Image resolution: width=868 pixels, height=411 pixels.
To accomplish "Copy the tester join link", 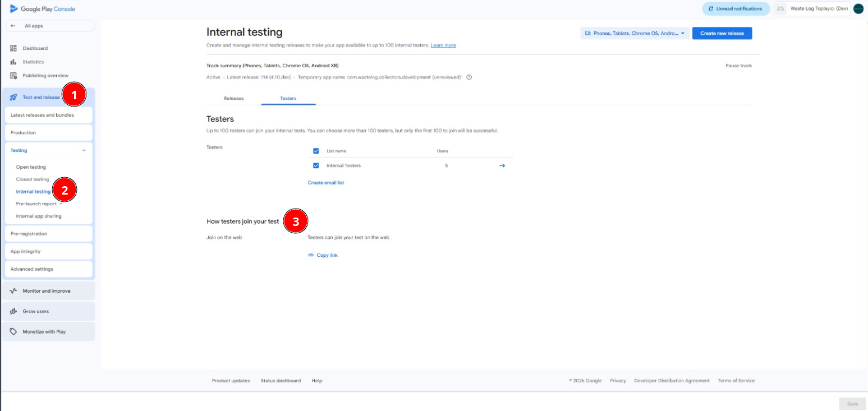I will tap(323, 255).
